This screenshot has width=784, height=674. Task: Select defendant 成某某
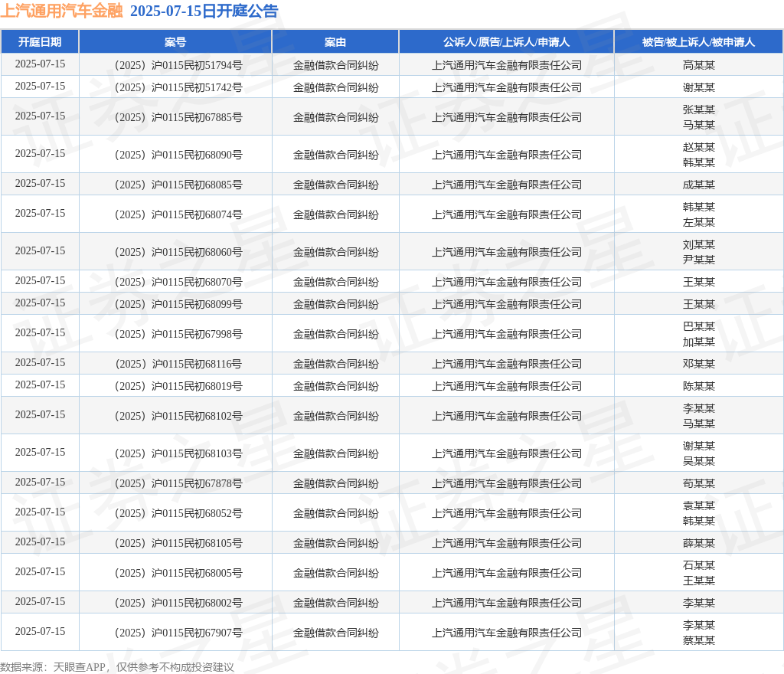(699, 185)
